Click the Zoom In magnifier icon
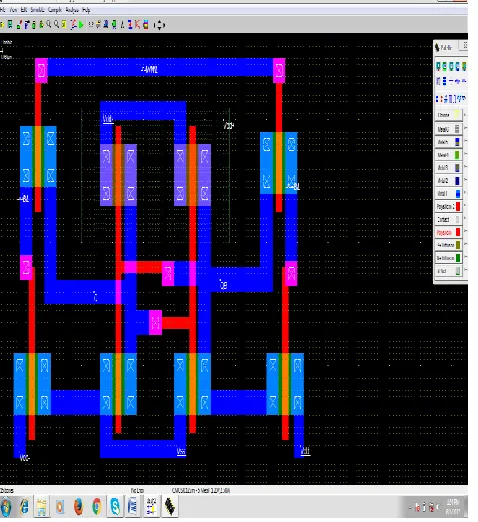The image size is (478, 522). tap(49, 25)
